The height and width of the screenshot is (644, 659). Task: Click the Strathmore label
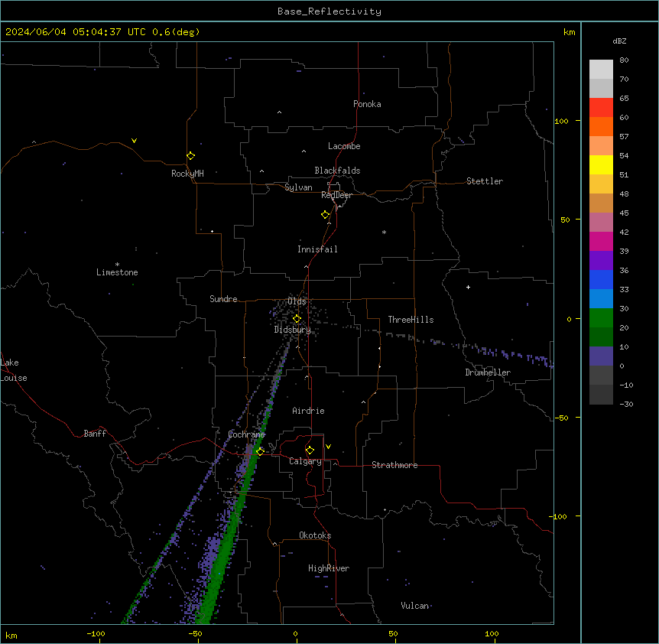pyautogui.click(x=394, y=465)
